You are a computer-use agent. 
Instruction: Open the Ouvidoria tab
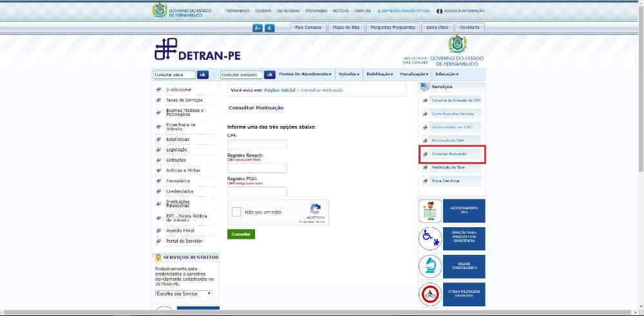coord(470,28)
